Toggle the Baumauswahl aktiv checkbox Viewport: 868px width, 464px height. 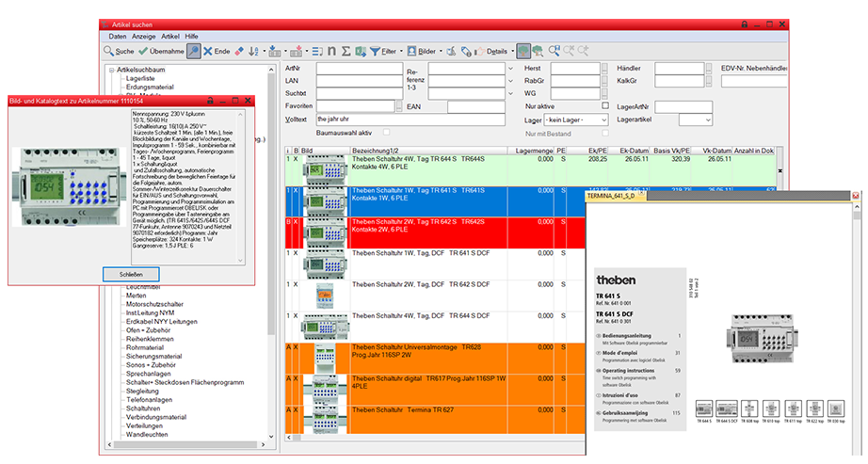coord(386,132)
